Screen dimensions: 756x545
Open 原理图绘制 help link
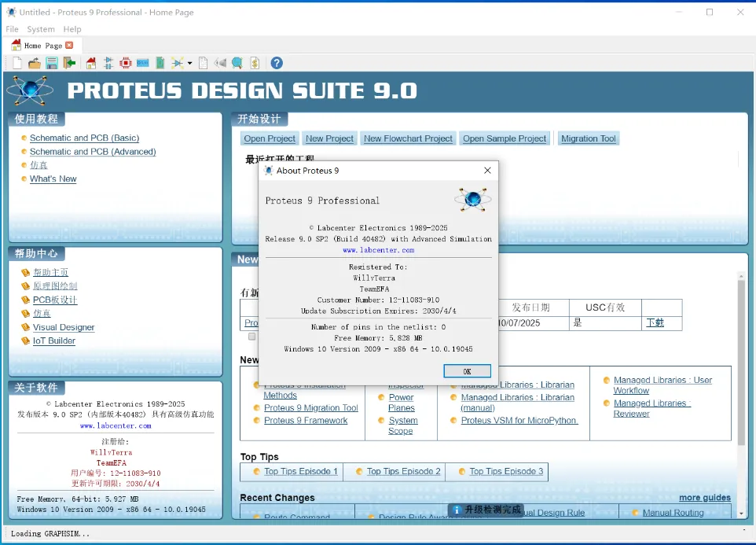[x=55, y=285]
